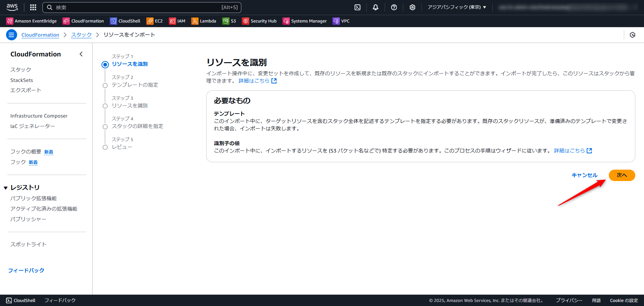644x306 pixels.
Task: Click footer フィードバック link
Action: tap(60, 301)
